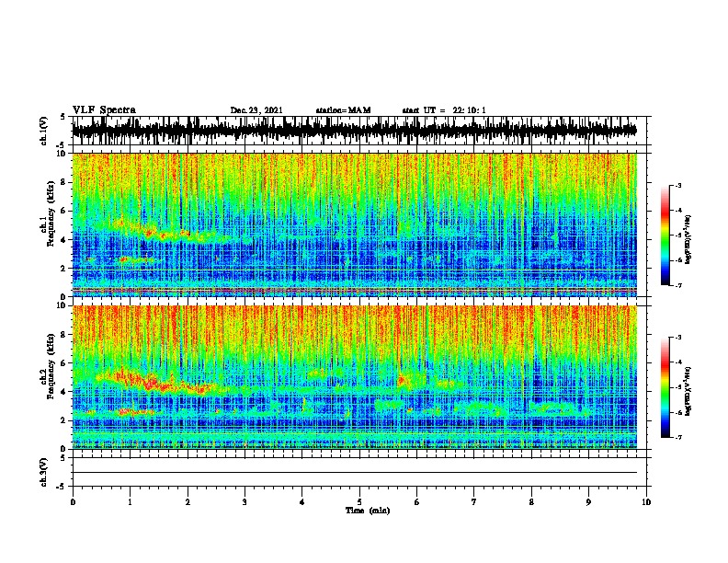Click the time axis tick label "1"
Viewport: 728px width, 563px height.
click(130, 502)
